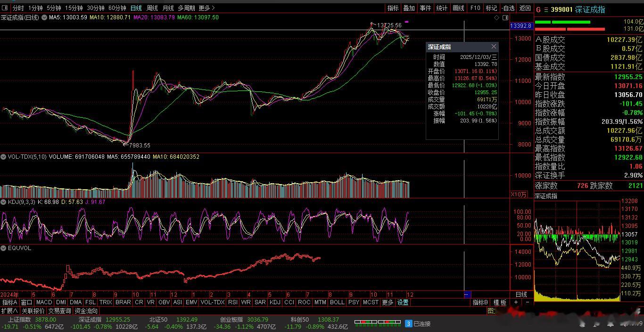Open the 设置 indicator settings
The width and height of the screenshot is (644, 332).
tap(403, 302)
